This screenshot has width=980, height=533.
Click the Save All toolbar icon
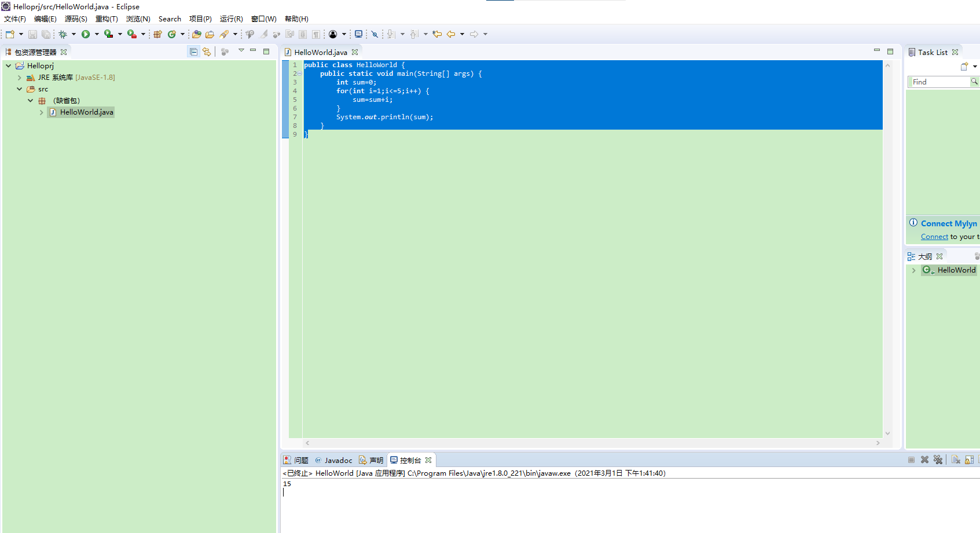point(46,34)
